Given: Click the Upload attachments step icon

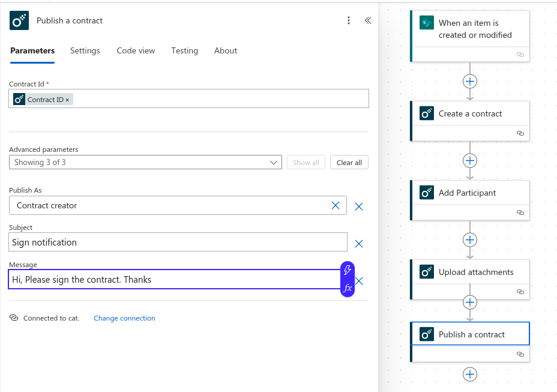Looking at the screenshot, I should click(427, 272).
